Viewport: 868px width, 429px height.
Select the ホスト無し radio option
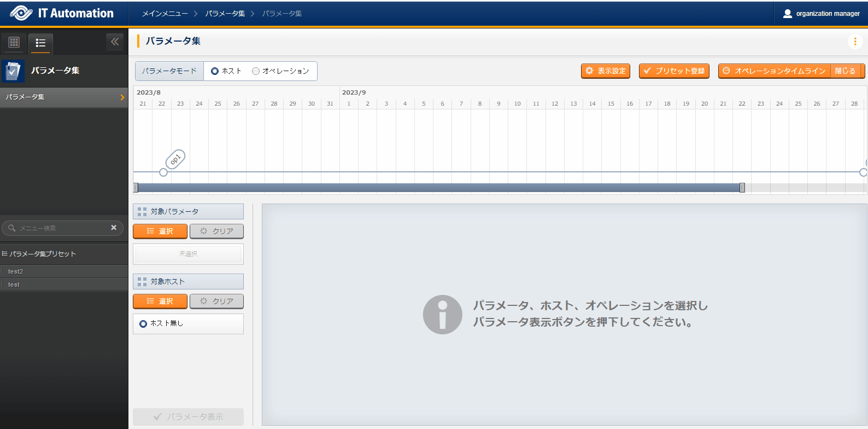143,324
